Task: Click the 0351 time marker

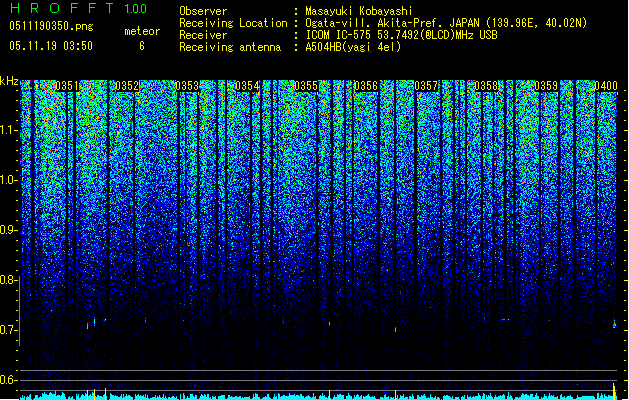Action: coord(67,86)
